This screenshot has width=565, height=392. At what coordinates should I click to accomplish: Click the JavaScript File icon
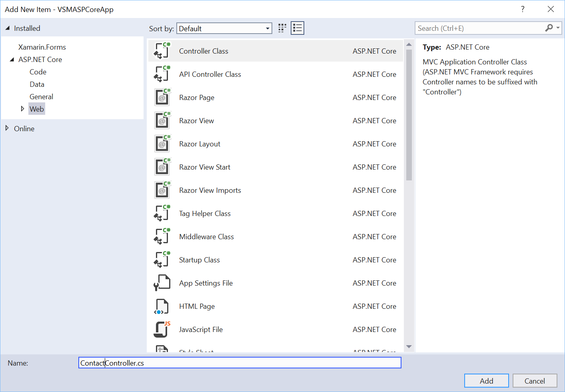pyautogui.click(x=162, y=330)
